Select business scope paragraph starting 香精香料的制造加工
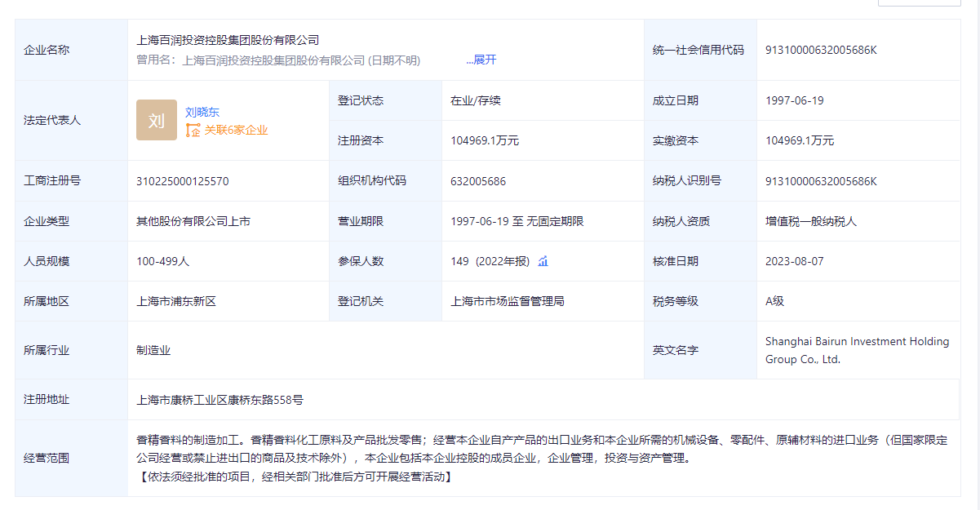This screenshot has height=510, width=980. pos(542,458)
